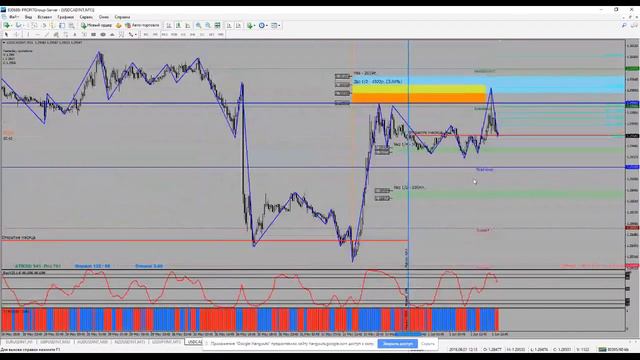The image size is (640, 360).
Task: Pick the Horizontal Line drawing tool
Action: click(38, 35)
